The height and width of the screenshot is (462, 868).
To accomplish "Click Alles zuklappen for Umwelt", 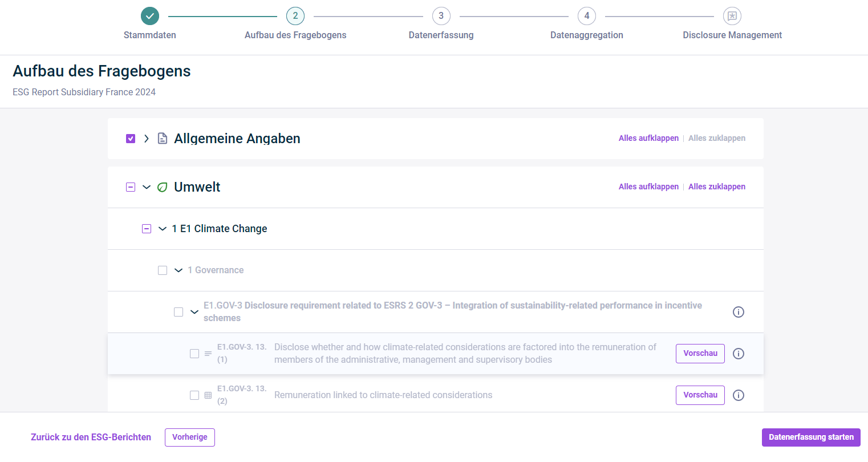I will [x=717, y=187].
